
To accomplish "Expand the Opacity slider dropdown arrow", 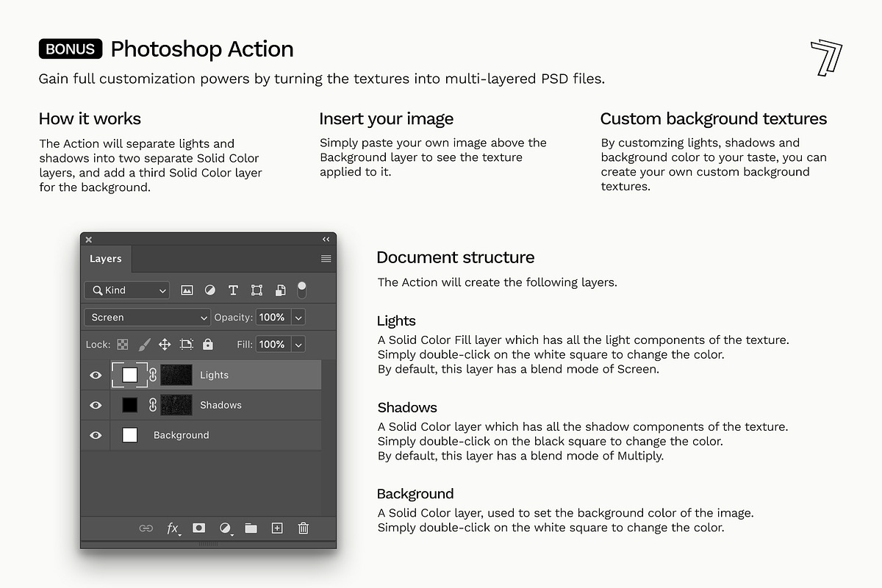I will (298, 318).
